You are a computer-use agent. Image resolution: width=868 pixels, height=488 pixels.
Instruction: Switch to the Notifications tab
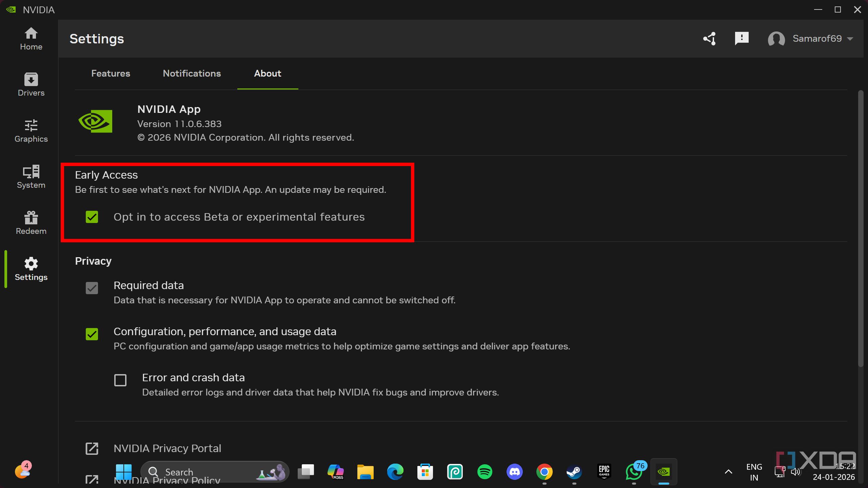tap(192, 74)
